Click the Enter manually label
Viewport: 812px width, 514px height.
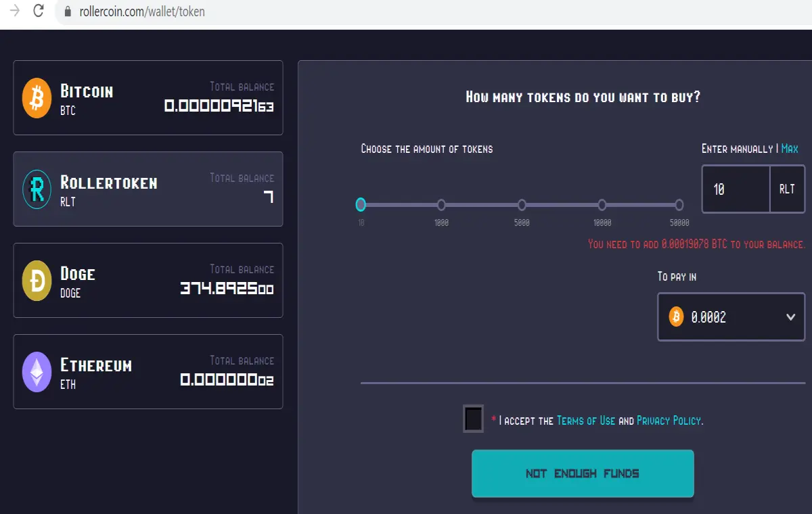(737, 149)
